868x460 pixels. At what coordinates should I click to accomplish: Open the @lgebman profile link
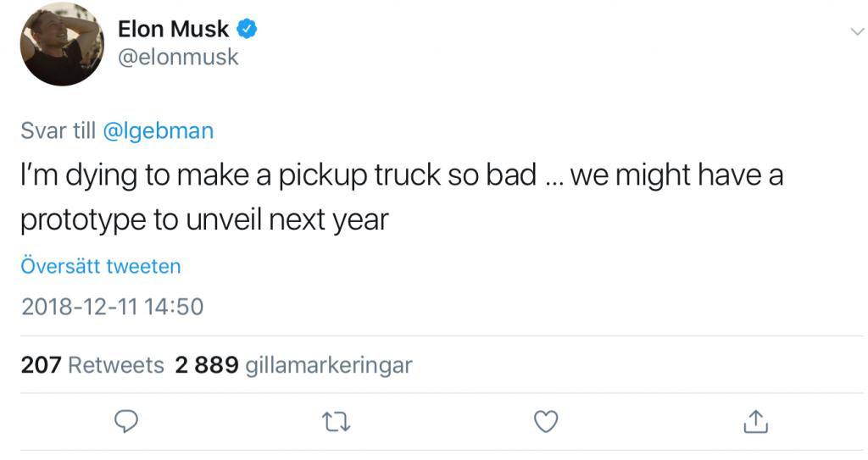pos(158,130)
